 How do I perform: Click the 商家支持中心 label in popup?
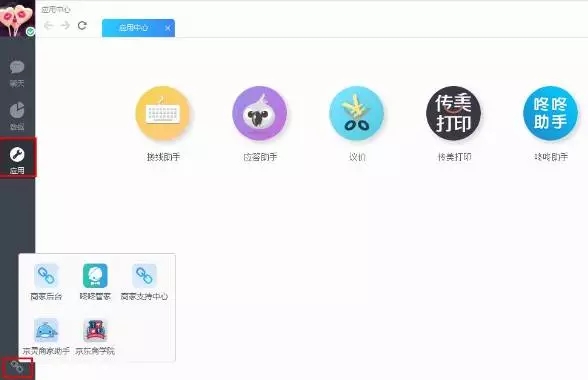point(144,296)
